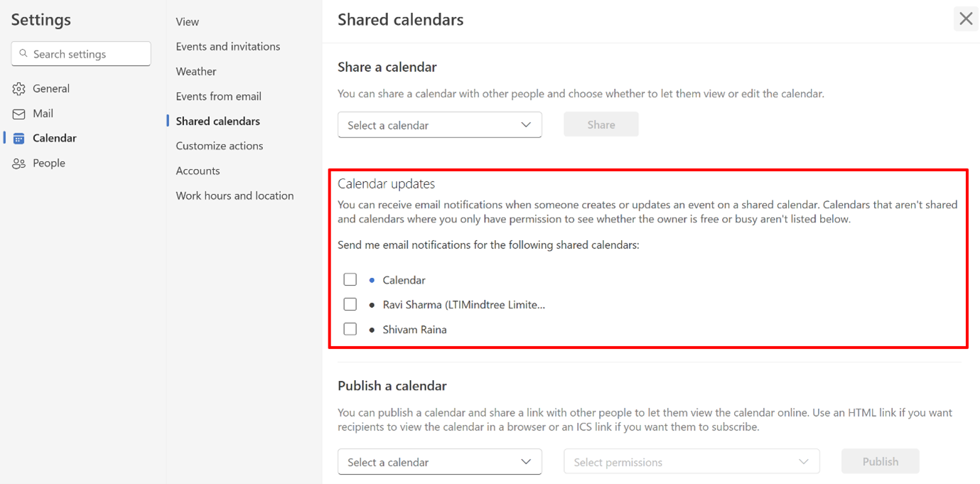Click the color dot beside Shivam Raina
Viewport: 980px width, 484px height.
tap(370, 329)
